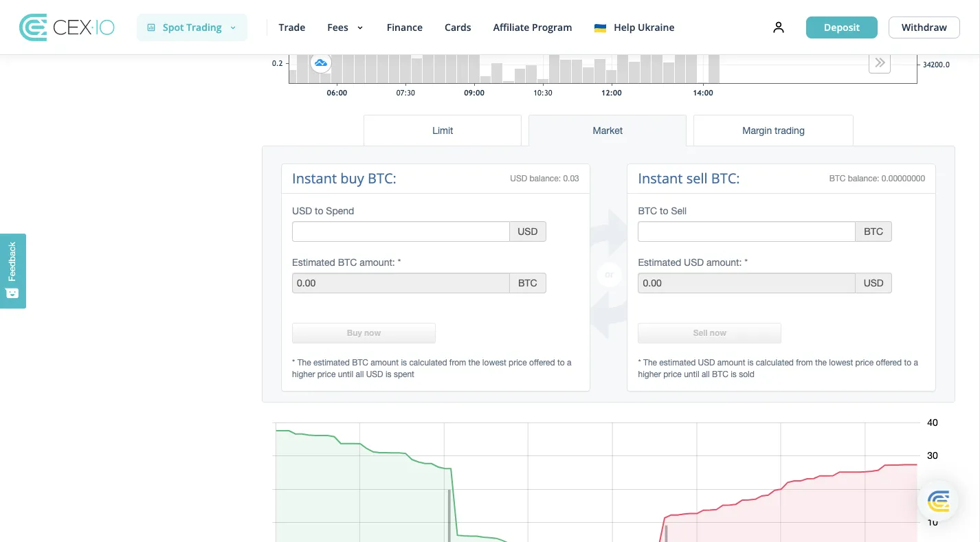This screenshot has width=980, height=542.
Task: Open the Feedback side tab
Action: point(12,271)
